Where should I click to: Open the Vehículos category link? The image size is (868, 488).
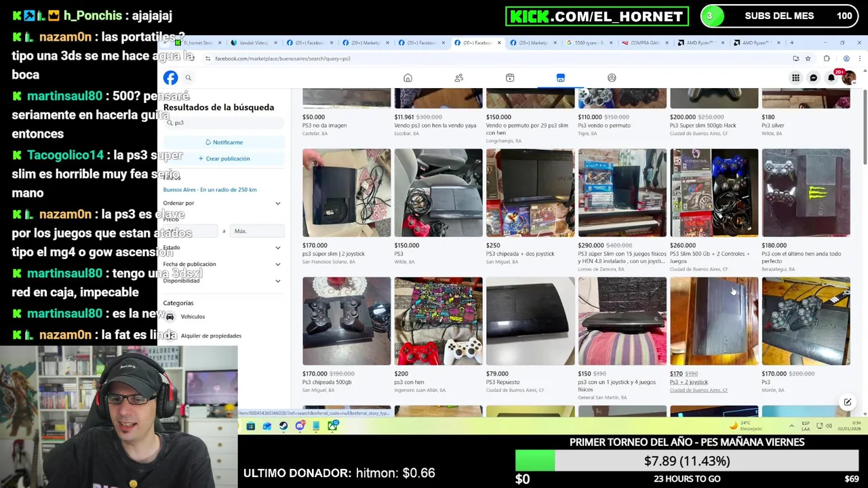193,317
